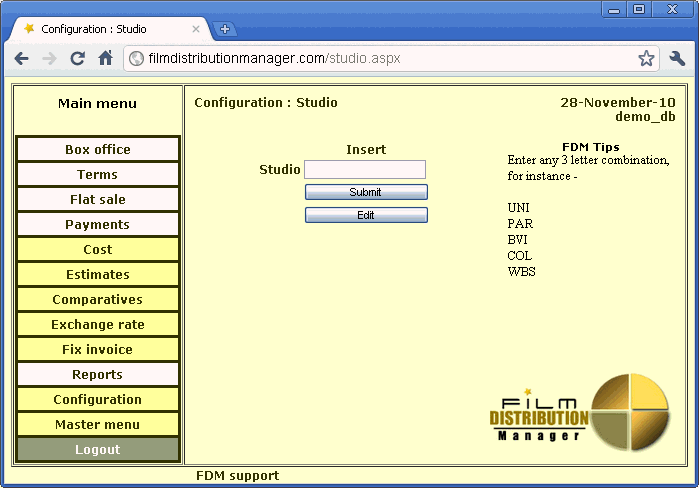Go to Flat sale section

click(x=98, y=200)
